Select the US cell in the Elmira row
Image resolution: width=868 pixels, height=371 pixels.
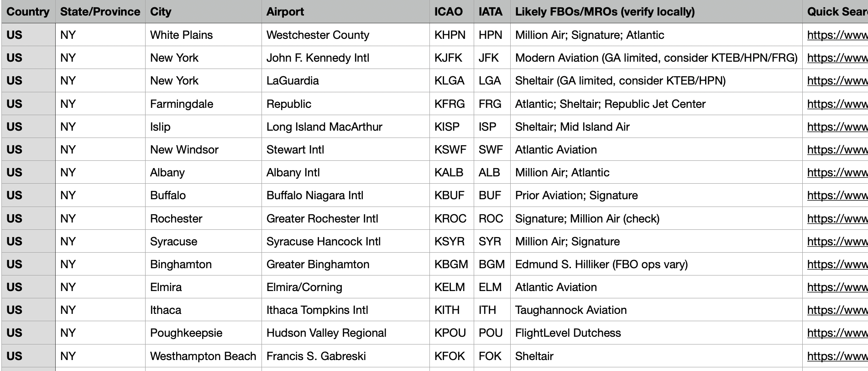[x=28, y=287]
